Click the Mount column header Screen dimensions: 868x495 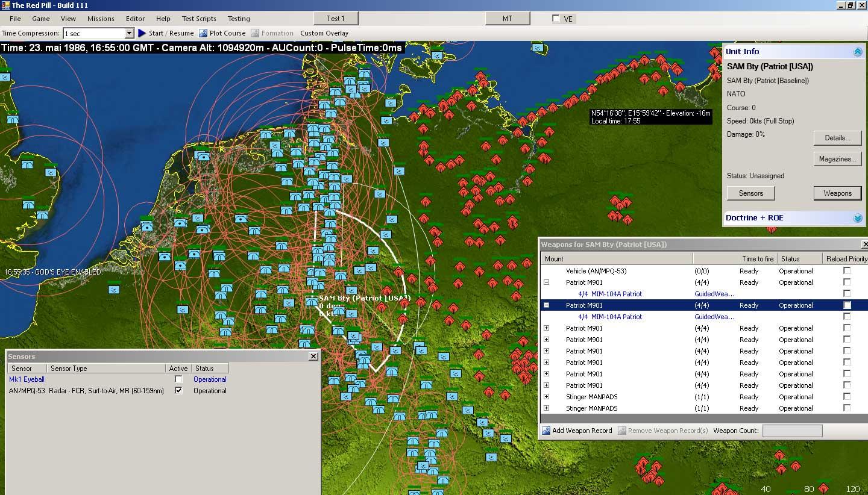coord(617,259)
